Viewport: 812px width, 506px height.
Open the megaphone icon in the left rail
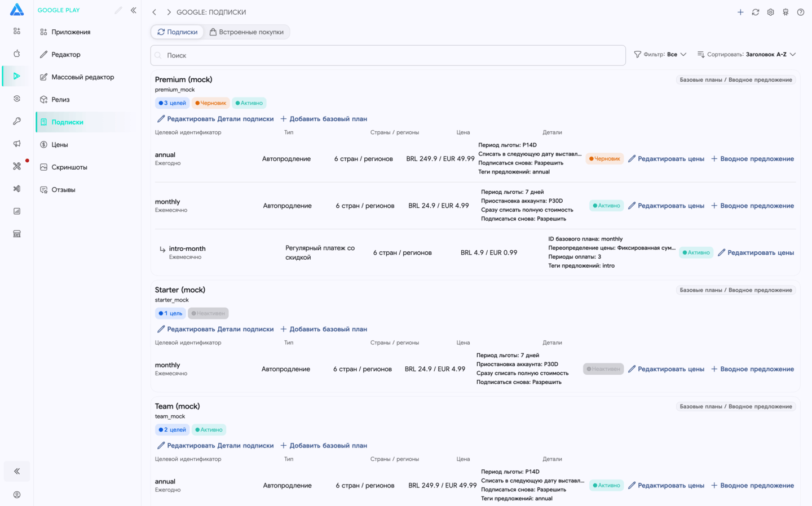17,144
